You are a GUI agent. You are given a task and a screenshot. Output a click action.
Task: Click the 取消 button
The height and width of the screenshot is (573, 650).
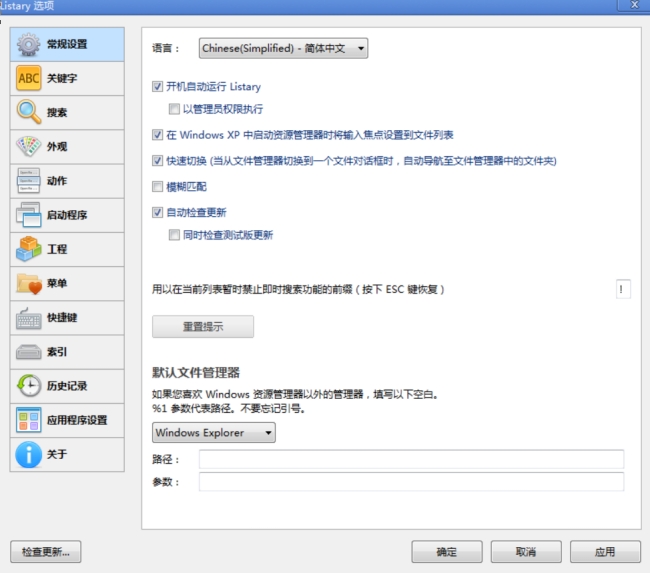pos(526,552)
